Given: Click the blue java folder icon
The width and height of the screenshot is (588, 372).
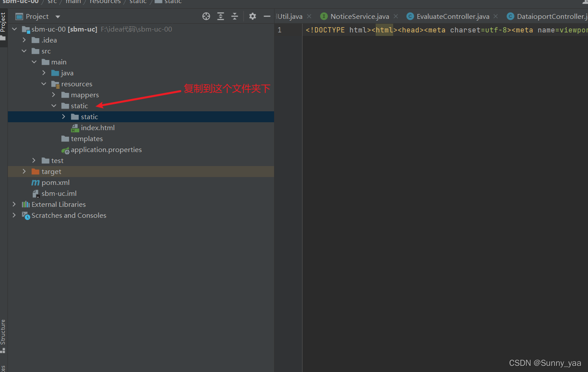Looking at the screenshot, I should pyautogui.click(x=55, y=73).
